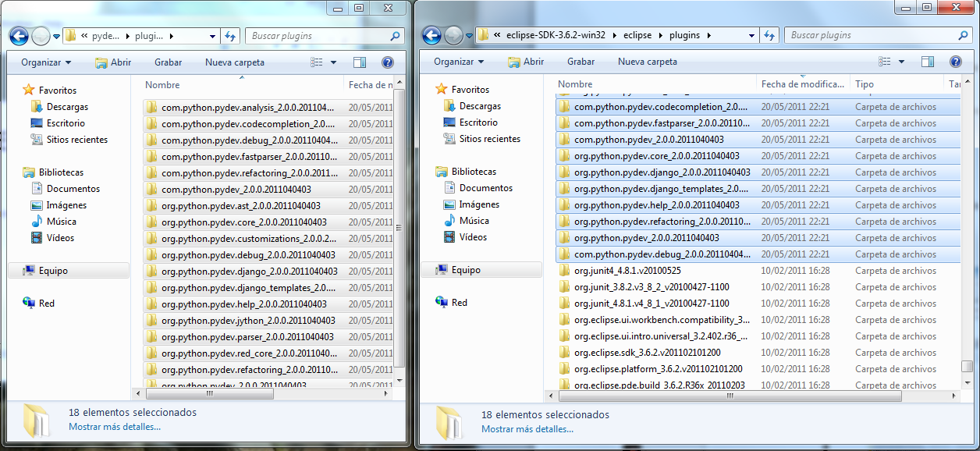This screenshot has height=451, width=980.
Task: Click the eclipse-SDK-3.6.2-win32 breadcrumb segment
Action: click(557, 35)
